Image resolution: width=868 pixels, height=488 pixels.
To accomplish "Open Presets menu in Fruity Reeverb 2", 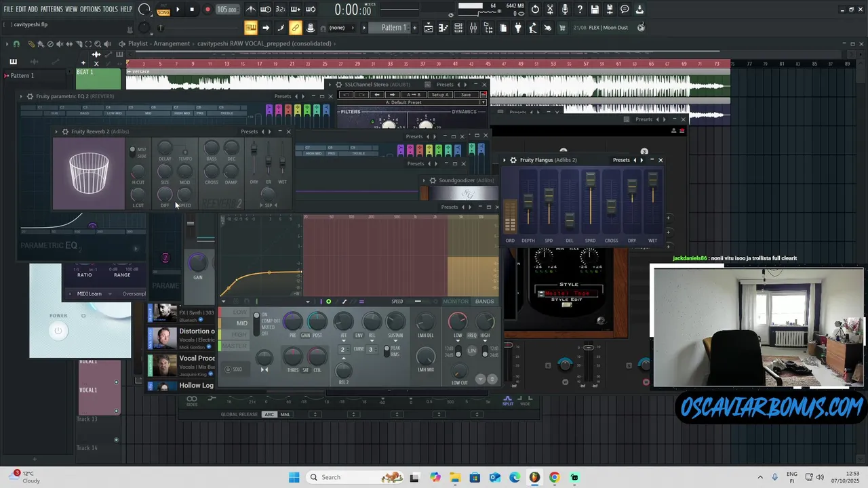I will pos(249,131).
